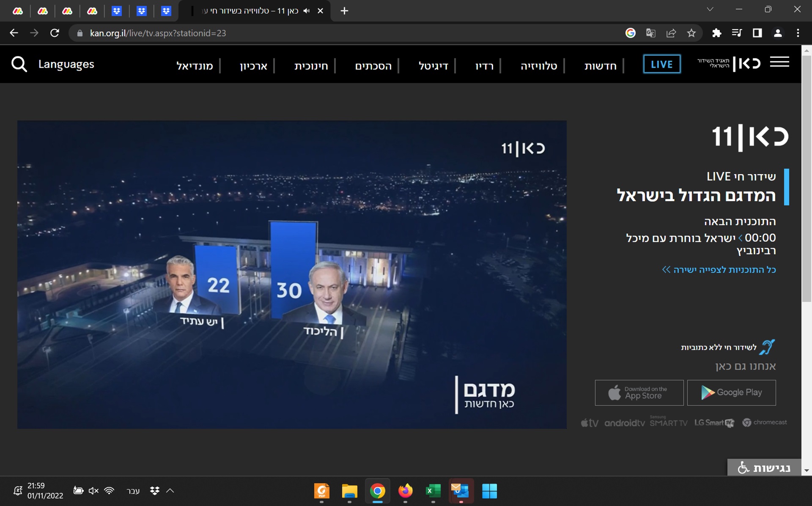Go back with the browser back arrow
The image size is (812, 506).
click(14, 33)
